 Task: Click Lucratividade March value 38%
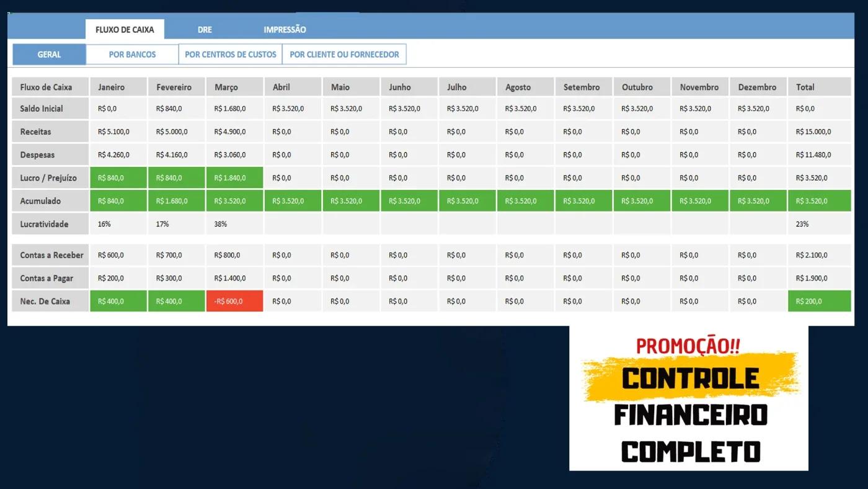point(234,224)
